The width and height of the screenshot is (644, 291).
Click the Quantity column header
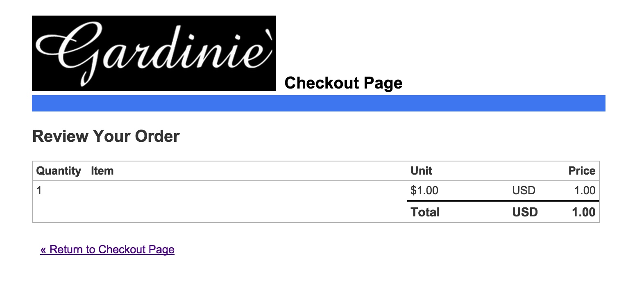tap(59, 171)
